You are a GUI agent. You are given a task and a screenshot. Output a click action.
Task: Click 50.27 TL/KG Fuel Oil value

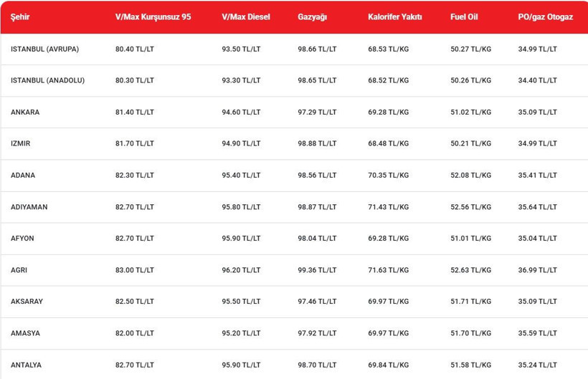click(471, 49)
